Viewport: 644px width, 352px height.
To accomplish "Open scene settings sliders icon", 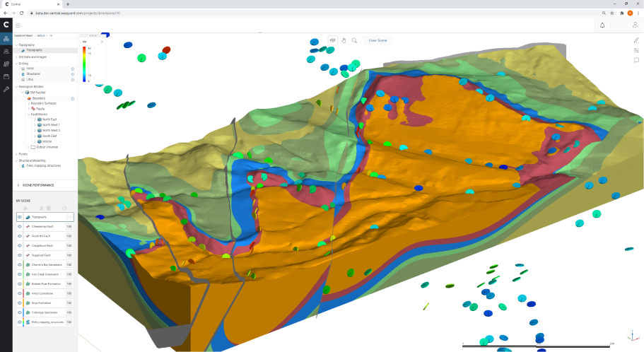I will pos(636,50).
